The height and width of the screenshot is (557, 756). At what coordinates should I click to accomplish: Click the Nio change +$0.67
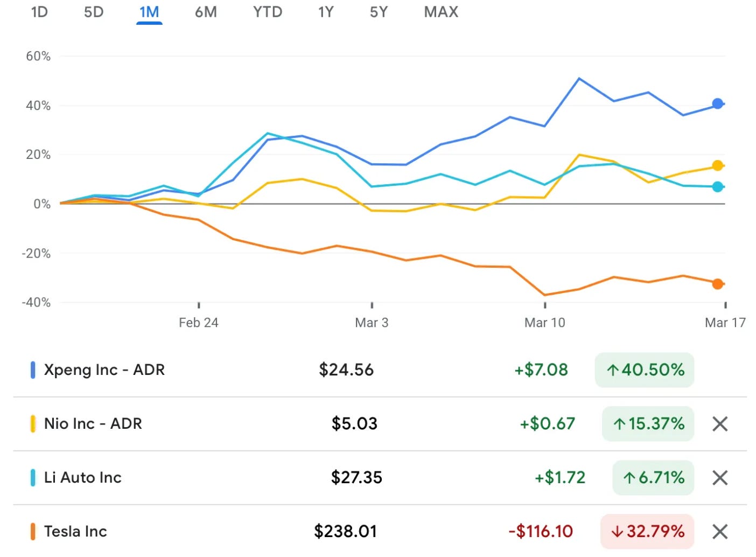(x=547, y=424)
